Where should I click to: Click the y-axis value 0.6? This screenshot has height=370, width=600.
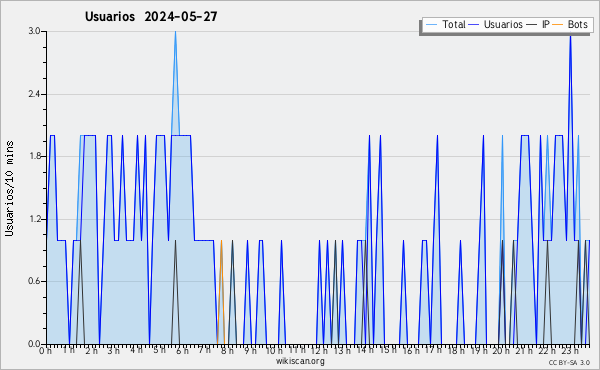[34, 282]
